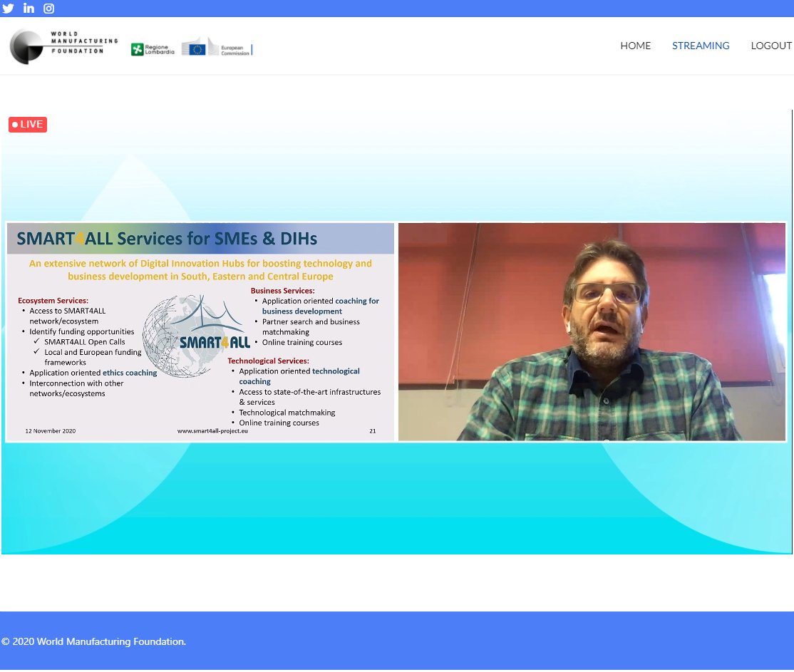794x672 pixels.
Task: Click the Technological Services heading
Action: coord(269,361)
